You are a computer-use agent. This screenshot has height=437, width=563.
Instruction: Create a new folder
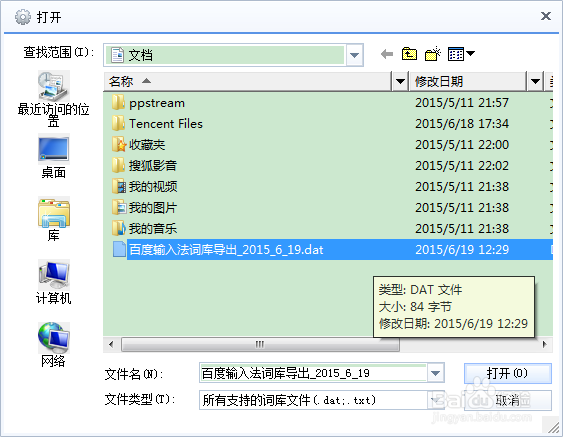433,54
